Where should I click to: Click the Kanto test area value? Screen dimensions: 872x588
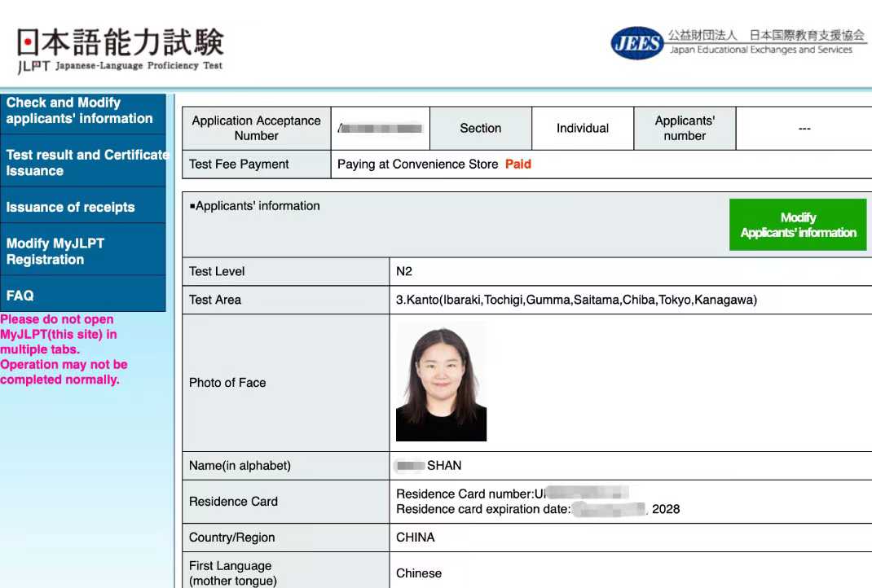(x=576, y=301)
